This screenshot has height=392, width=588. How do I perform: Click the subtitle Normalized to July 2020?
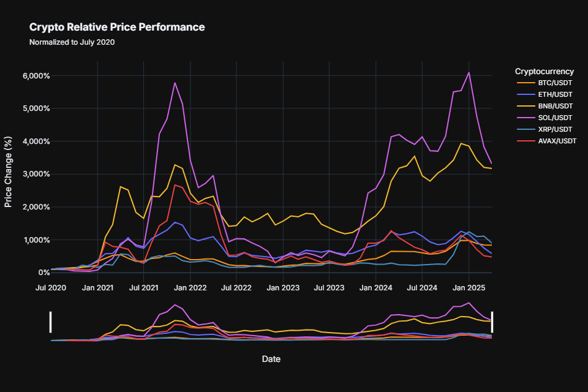[x=73, y=42]
